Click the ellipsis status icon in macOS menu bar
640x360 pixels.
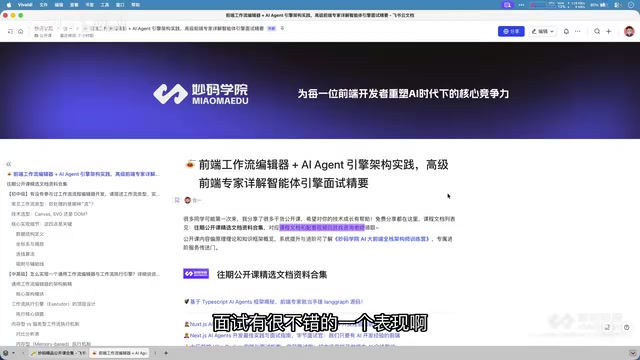click(x=521, y=5)
